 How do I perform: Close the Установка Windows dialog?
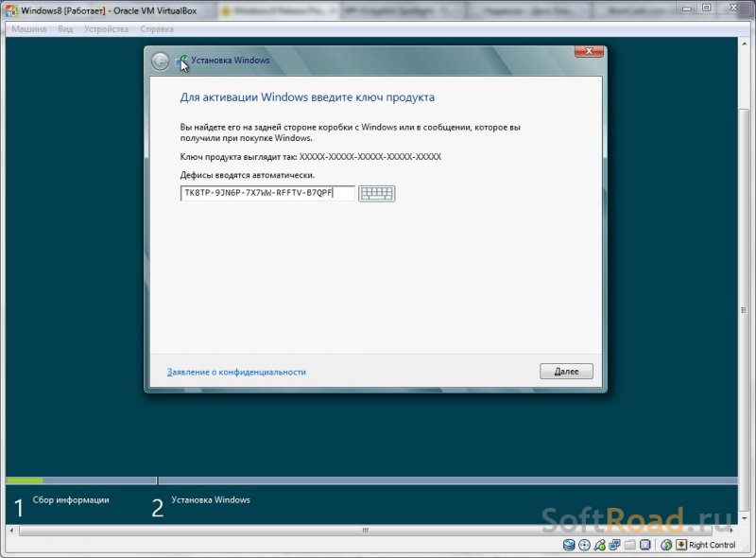(x=589, y=51)
